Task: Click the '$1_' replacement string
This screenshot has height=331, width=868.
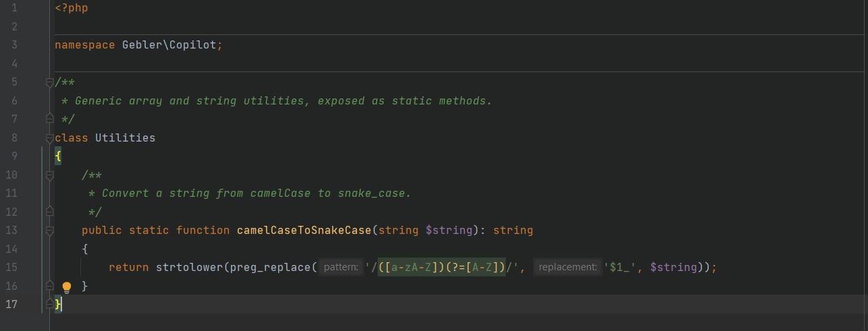Action: (x=620, y=267)
